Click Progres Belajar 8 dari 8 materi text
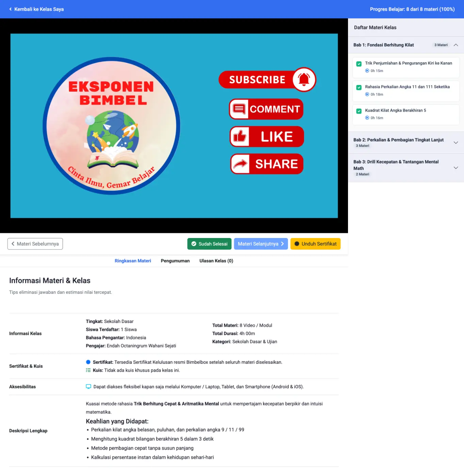Image resolution: width=464 pixels, height=476 pixels. click(412, 9)
